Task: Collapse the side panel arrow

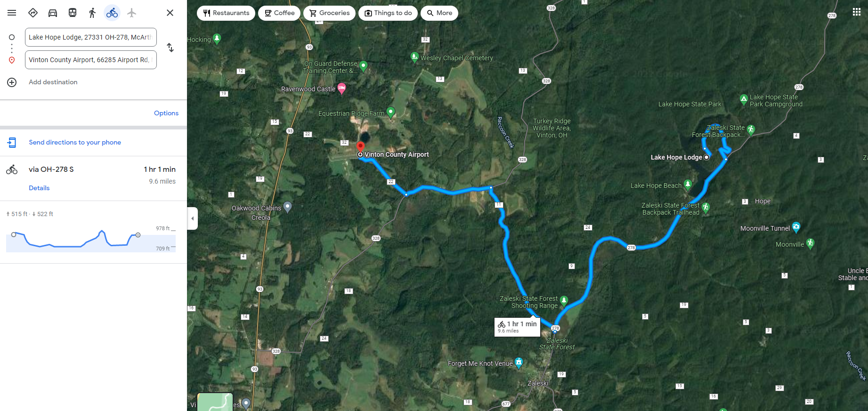Action: click(192, 218)
